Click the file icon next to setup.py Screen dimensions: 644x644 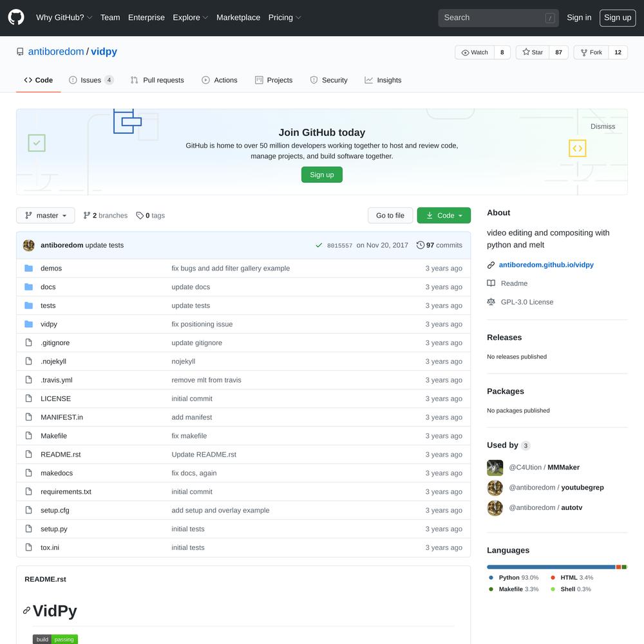(28, 529)
